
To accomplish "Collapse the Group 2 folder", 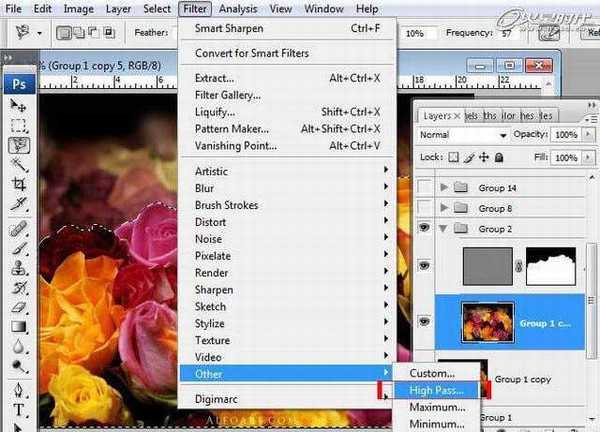I will tap(444, 229).
